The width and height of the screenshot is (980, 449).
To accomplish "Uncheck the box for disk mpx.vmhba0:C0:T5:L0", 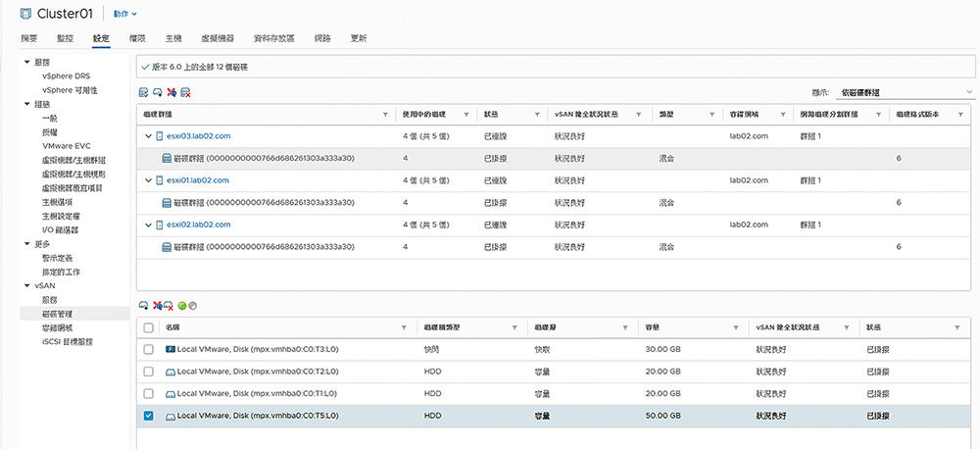I will [148, 416].
